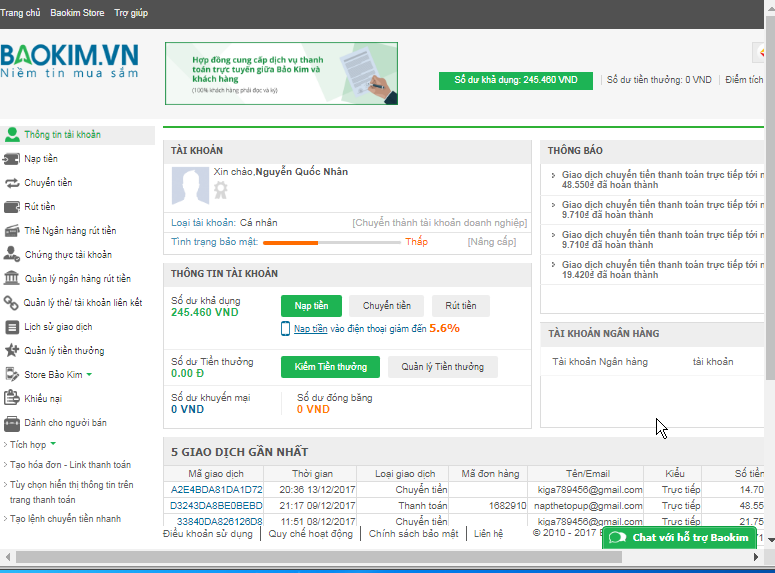
Task: Open Liên hệ footer link
Action: pyautogui.click(x=488, y=534)
